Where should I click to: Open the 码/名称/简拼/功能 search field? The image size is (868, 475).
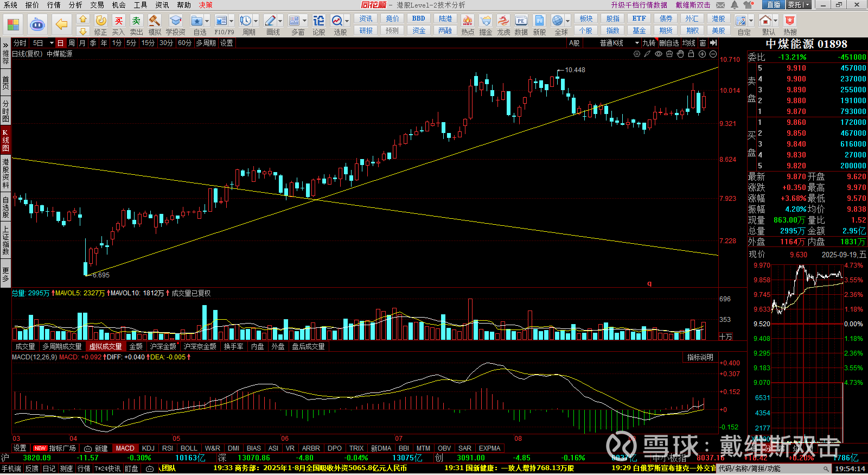[774, 468]
